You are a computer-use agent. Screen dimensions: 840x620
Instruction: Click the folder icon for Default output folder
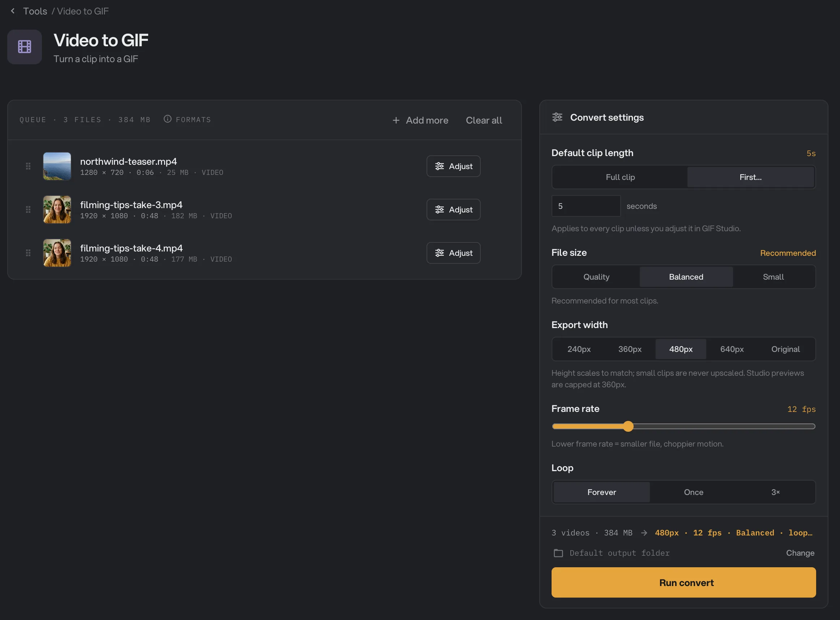pos(558,553)
